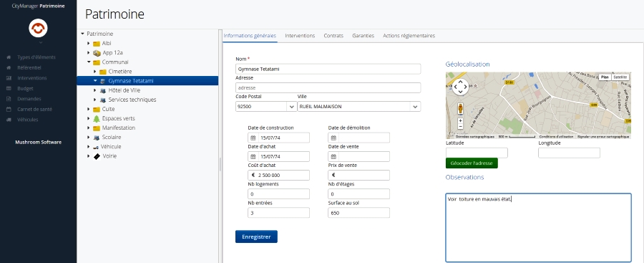Select Informations générales tab
Image resolution: width=644 pixels, height=263 pixels.
pyautogui.click(x=250, y=36)
